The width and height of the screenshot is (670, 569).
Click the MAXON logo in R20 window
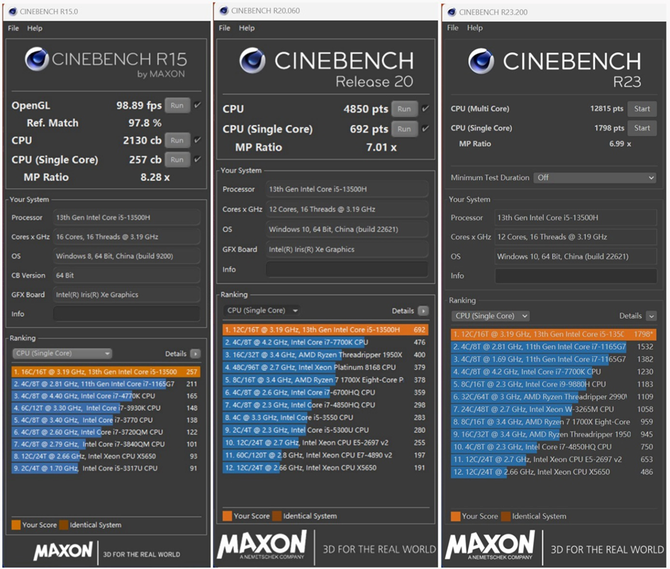pyautogui.click(x=262, y=545)
